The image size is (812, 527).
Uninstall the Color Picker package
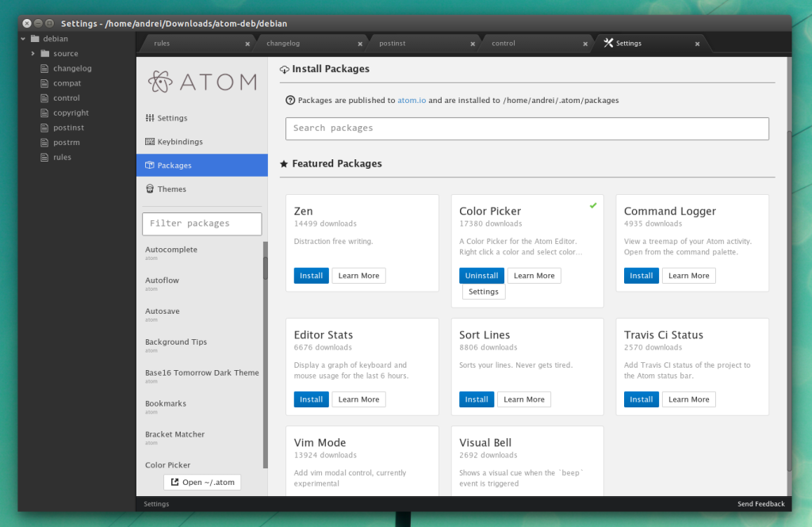pos(481,276)
